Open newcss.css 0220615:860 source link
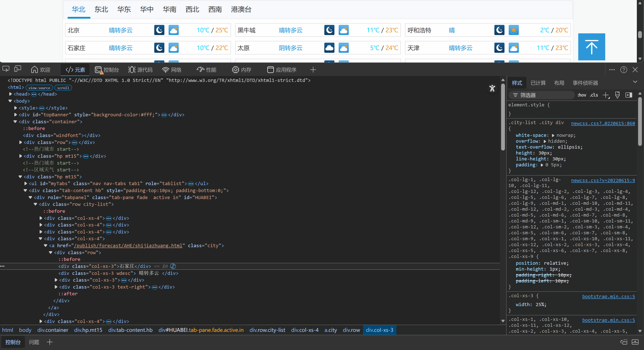644x350 pixels. [603, 123]
